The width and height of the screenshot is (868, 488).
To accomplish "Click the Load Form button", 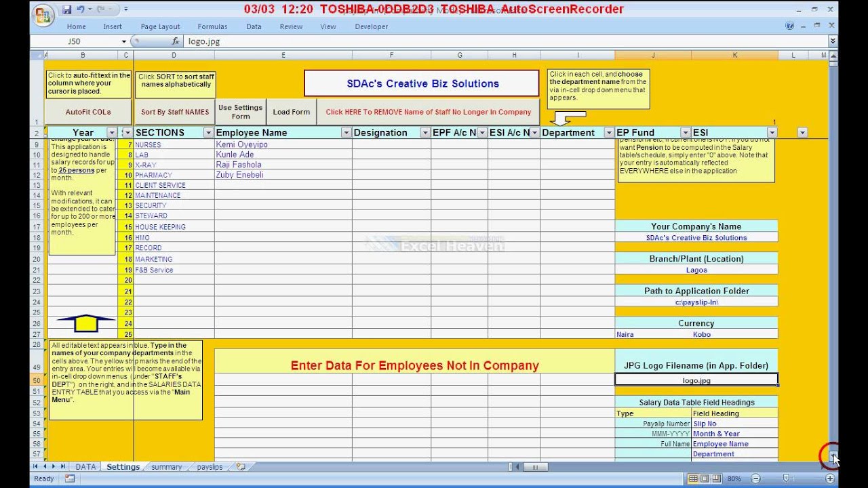I will 291,112.
